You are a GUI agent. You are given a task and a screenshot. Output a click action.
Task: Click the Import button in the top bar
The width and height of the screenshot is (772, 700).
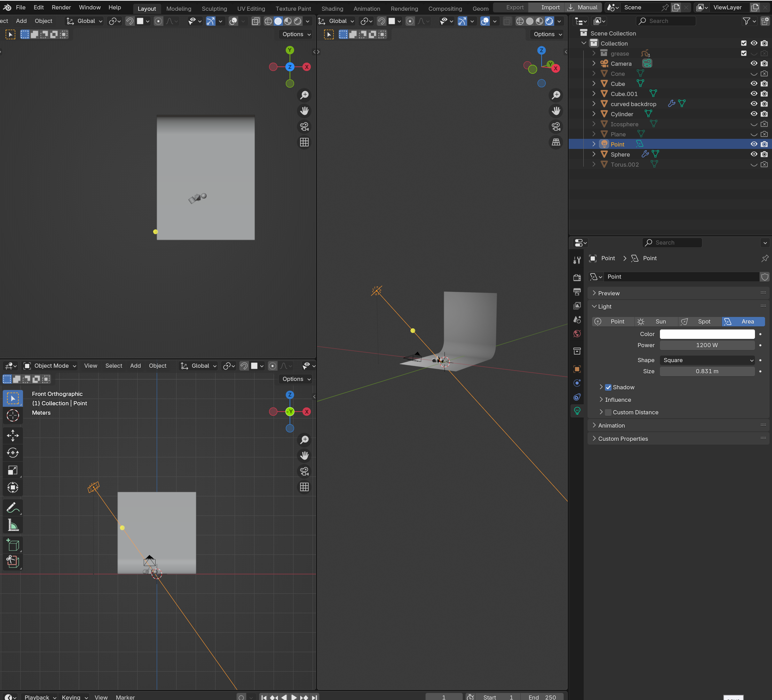(x=550, y=7)
